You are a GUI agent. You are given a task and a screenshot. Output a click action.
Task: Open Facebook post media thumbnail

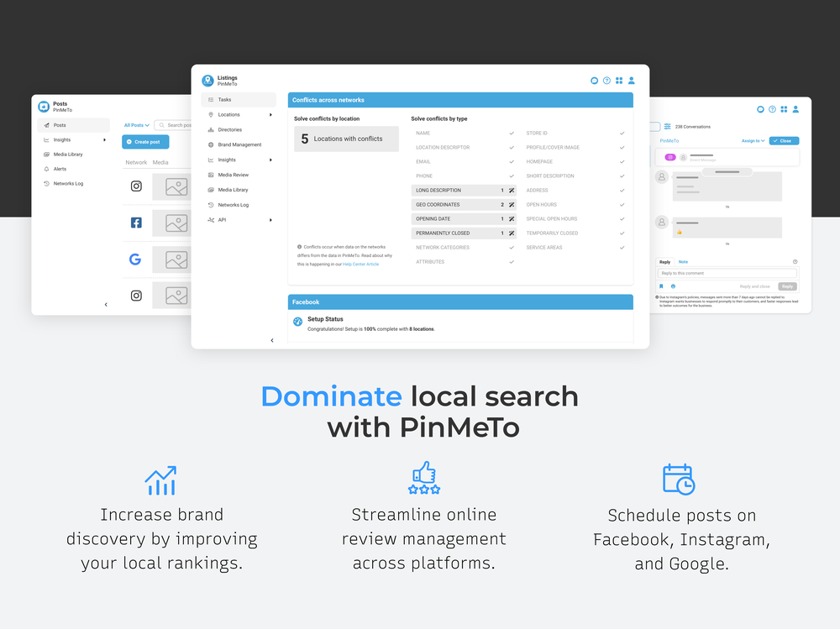tap(172, 223)
